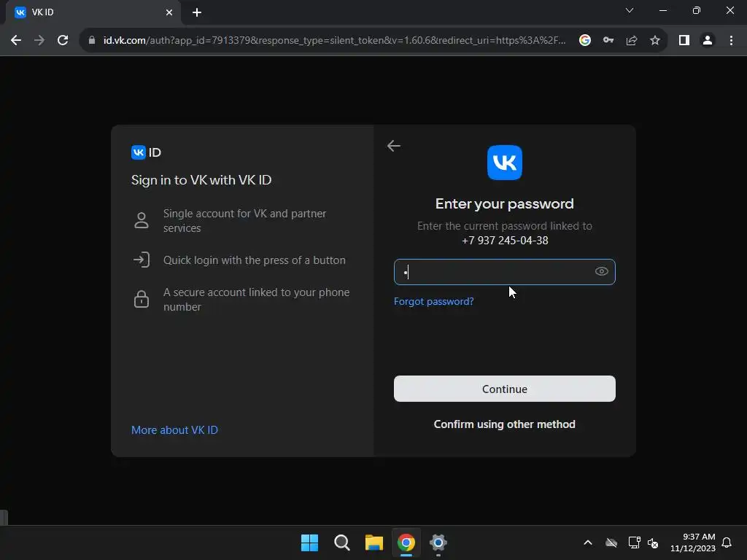This screenshot has height=560, width=747.
Task: Open Settings from the taskbar
Action: pos(438,542)
